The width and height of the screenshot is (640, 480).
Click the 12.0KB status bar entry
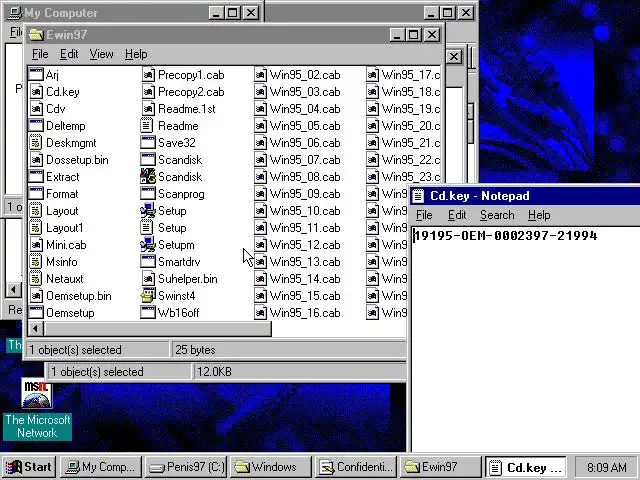point(300,372)
